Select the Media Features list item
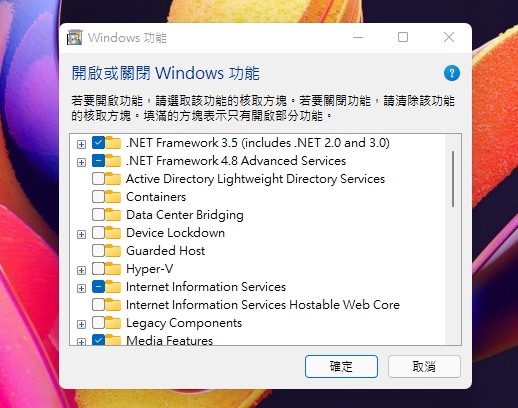 point(169,340)
